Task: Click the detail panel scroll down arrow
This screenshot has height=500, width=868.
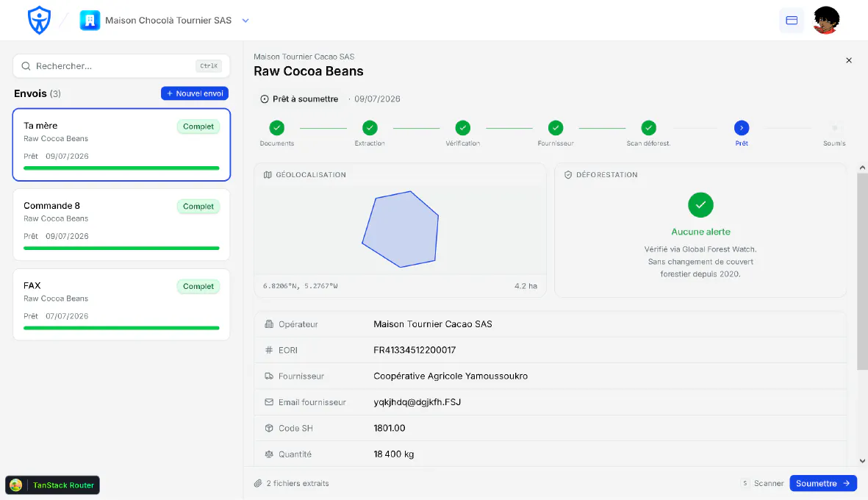Action: [862, 461]
